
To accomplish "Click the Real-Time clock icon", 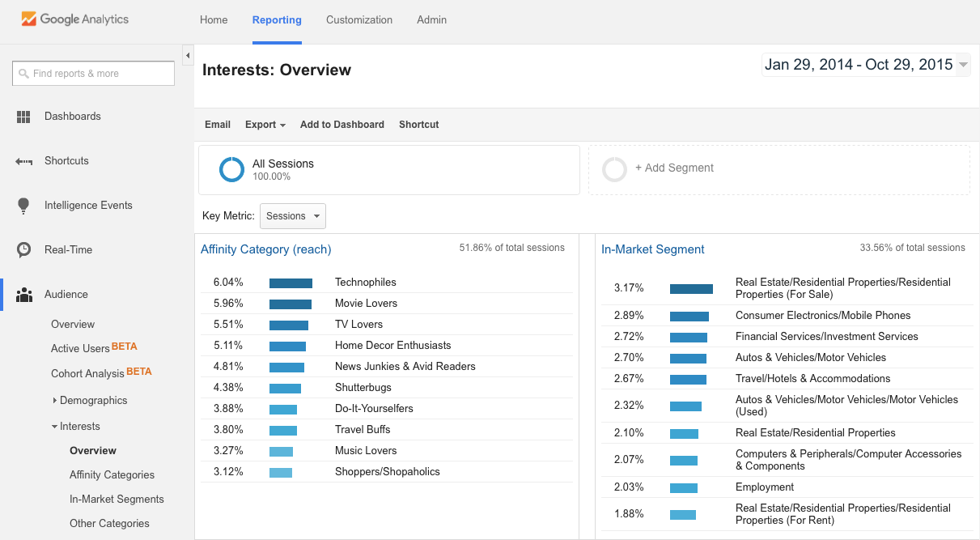I will [23, 250].
